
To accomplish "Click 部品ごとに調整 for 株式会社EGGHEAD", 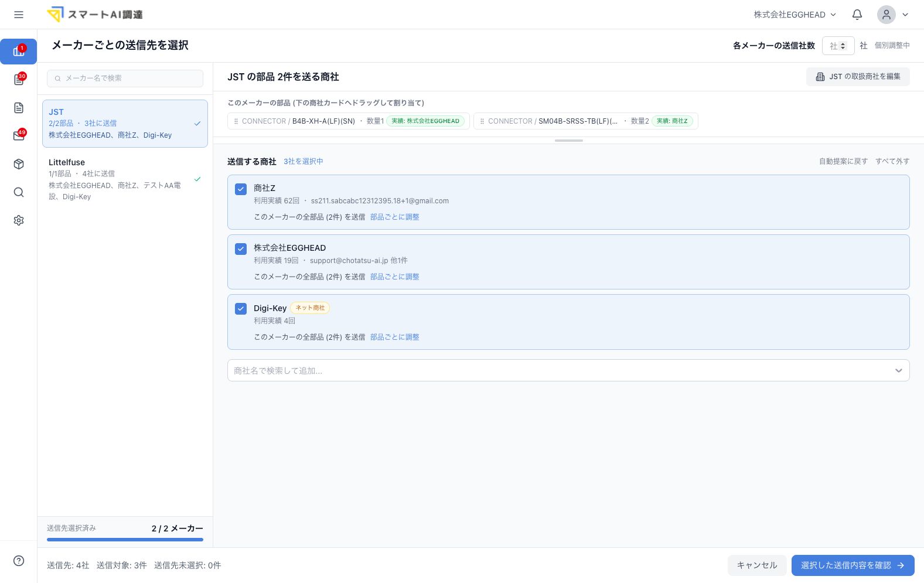I will point(395,277).
